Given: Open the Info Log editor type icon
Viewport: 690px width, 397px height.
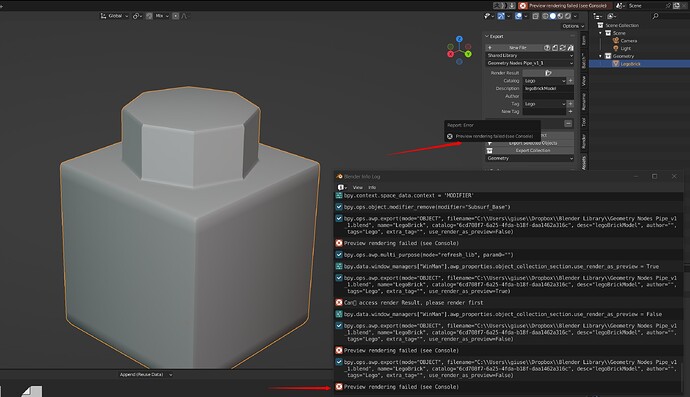Looking at the screenshot, I should click(x=341, y=187).
